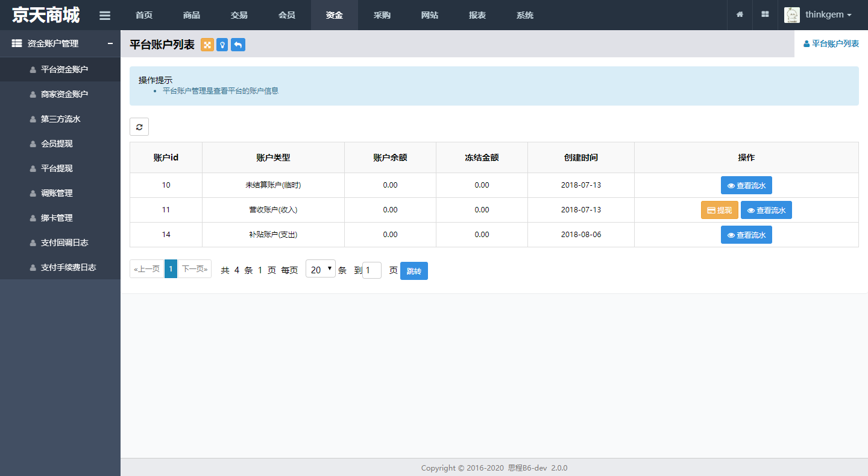Click the home icon in top-right header
The image size is (868, 476).
(x=740, y=14)
